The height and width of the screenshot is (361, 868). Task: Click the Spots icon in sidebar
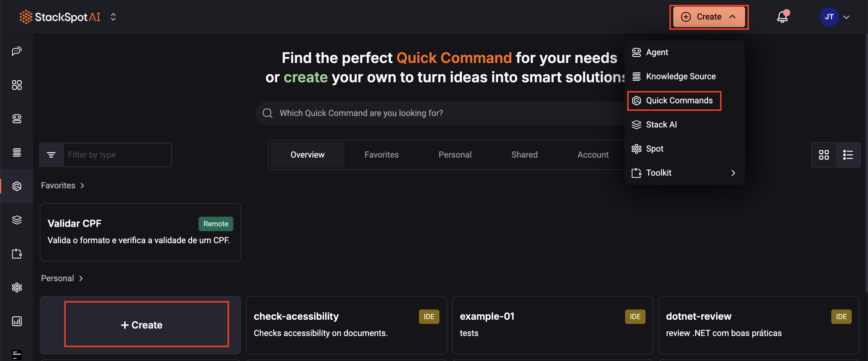17,287
